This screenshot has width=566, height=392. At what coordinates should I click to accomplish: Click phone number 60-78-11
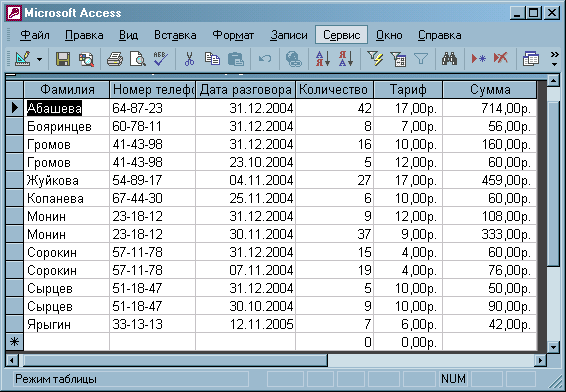(152, 126)
